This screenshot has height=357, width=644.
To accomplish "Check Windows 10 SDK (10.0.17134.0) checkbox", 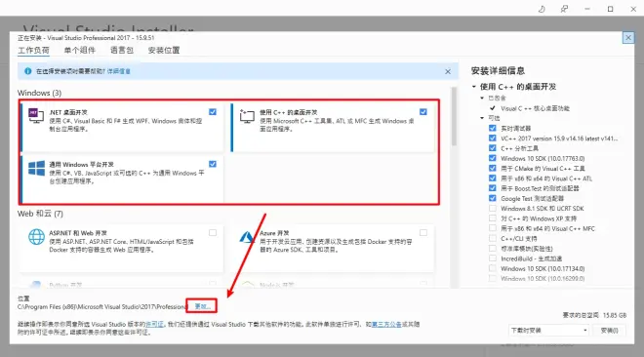I will tap(493, 268).
